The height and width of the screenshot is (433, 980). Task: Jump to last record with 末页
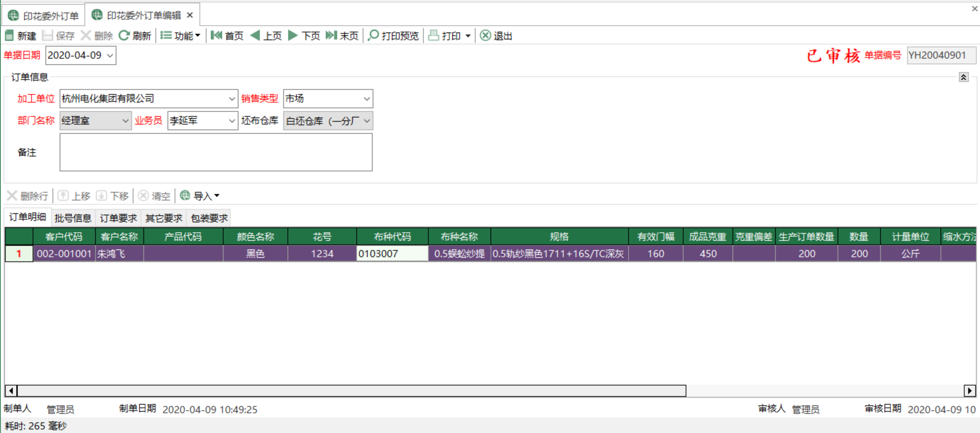[342, 35]
